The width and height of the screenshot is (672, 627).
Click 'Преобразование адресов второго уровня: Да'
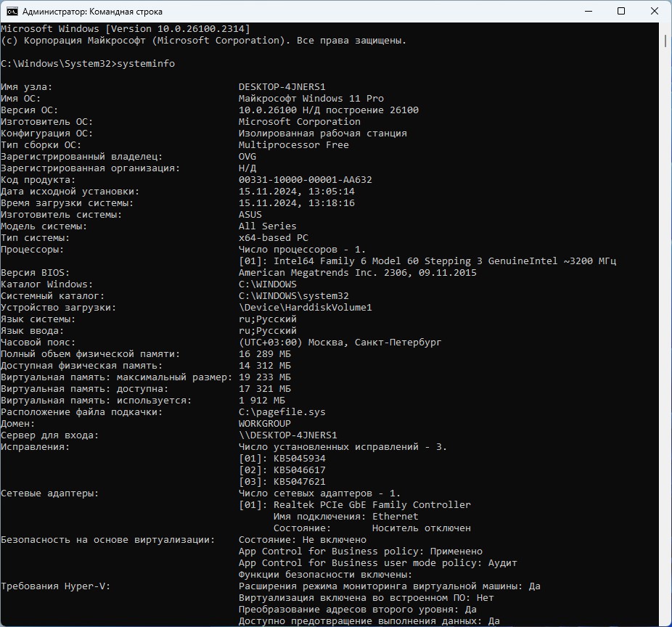pyautogui.click(x=358, y=609)
